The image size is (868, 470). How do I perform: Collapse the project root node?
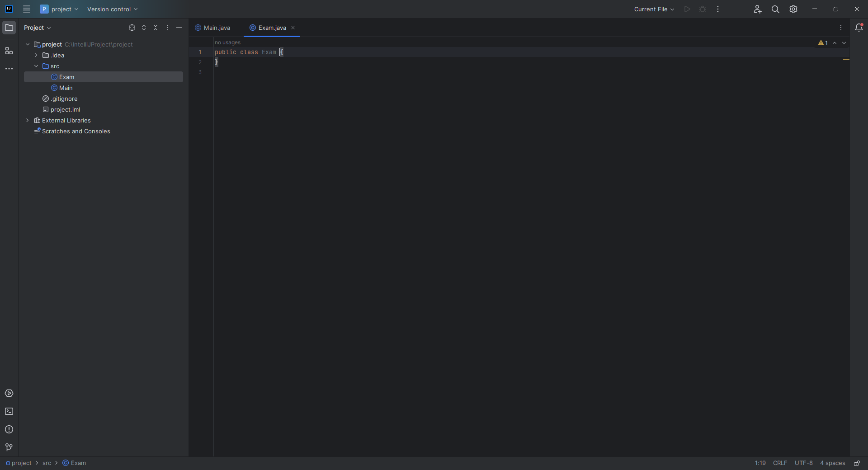pyautogui.click(x=28, y=45)
